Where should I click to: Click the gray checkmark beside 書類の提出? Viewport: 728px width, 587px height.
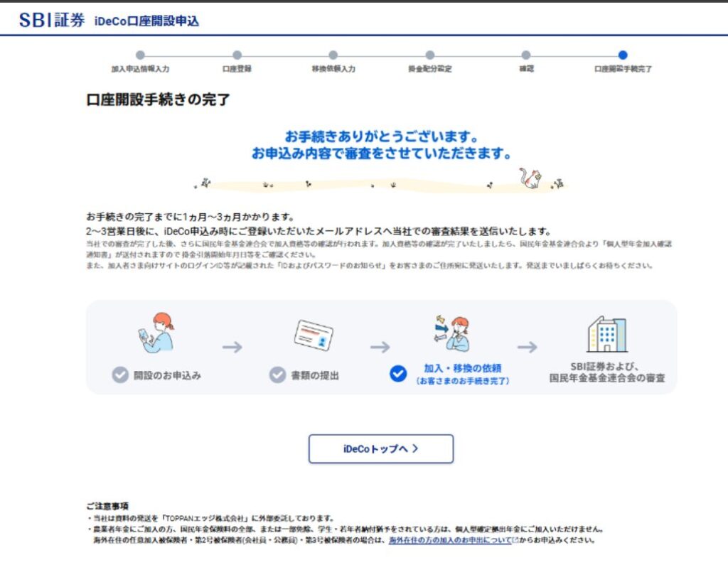[278, 375]
